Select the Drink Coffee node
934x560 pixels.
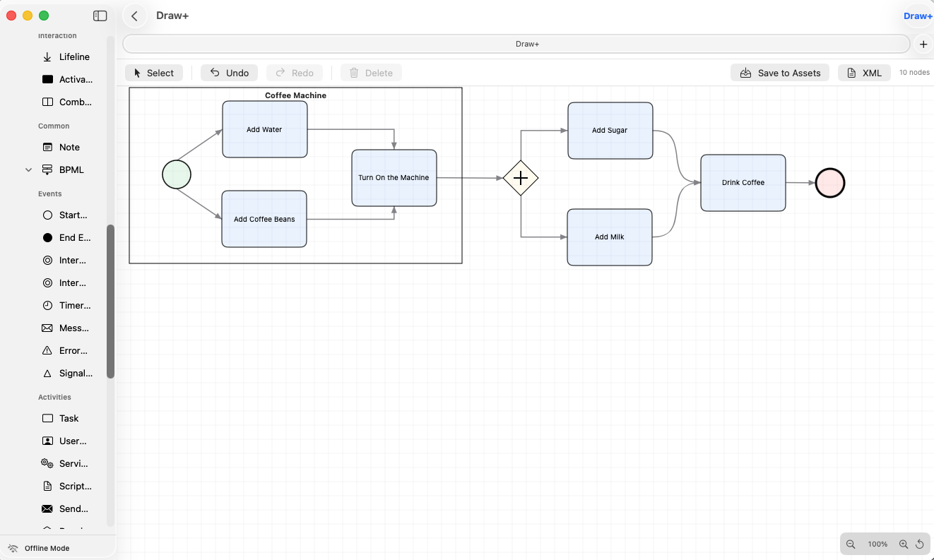[743, 183]
